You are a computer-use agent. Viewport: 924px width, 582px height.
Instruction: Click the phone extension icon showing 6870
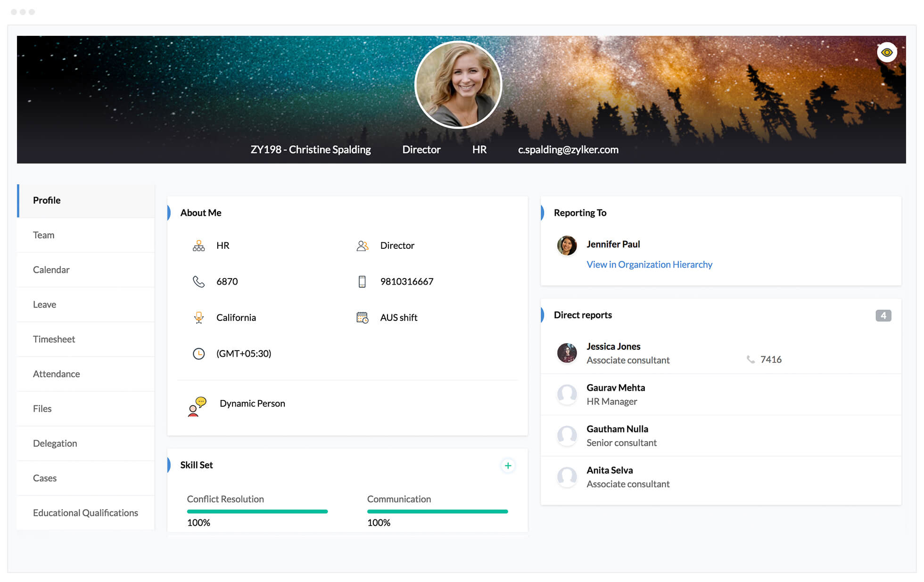tap(198, 281)
